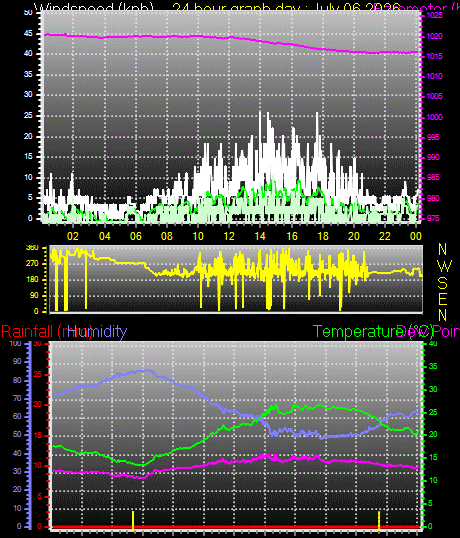Click the 1020 barometer axis value
Image resolution: width=460 pixels, height=538 pixels.
point(435,36)
